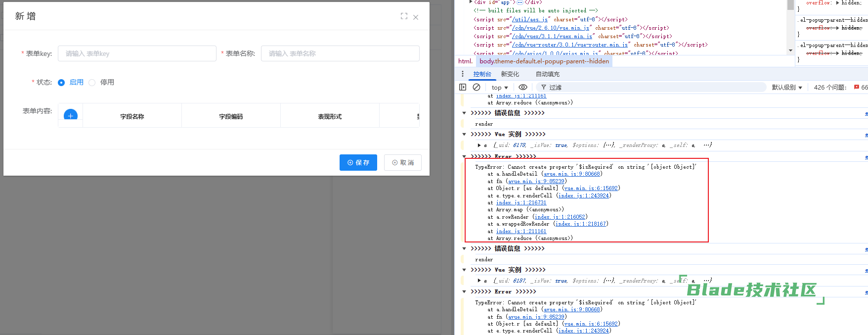868x335 pixels.
Task: Close the 新增 dialog with the X icon
Action: [x=416, y=17]
